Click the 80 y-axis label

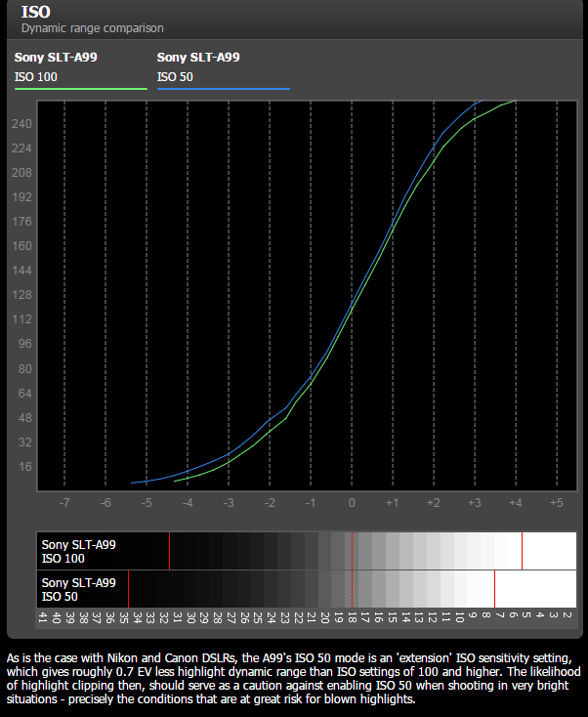coord(25,369)
